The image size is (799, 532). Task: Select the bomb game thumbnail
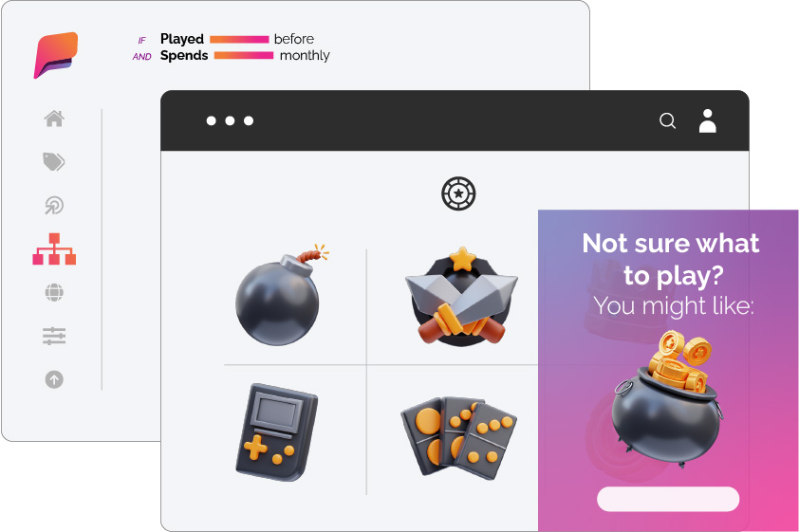(281, 295)
